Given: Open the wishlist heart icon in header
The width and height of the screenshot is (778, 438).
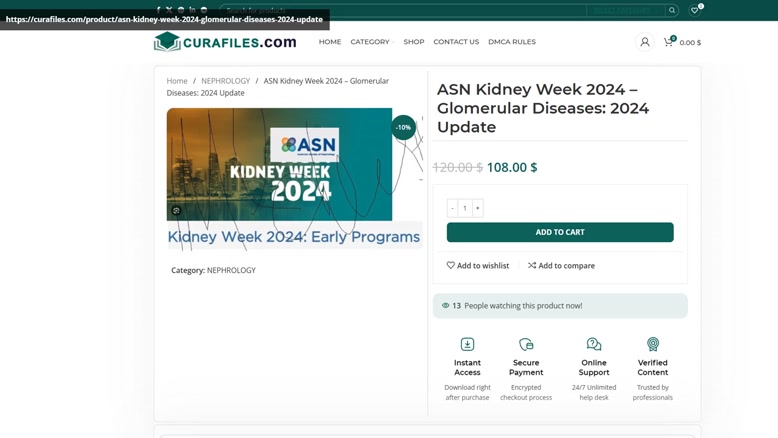Looking at the screenshot, I should click(695, 10).
